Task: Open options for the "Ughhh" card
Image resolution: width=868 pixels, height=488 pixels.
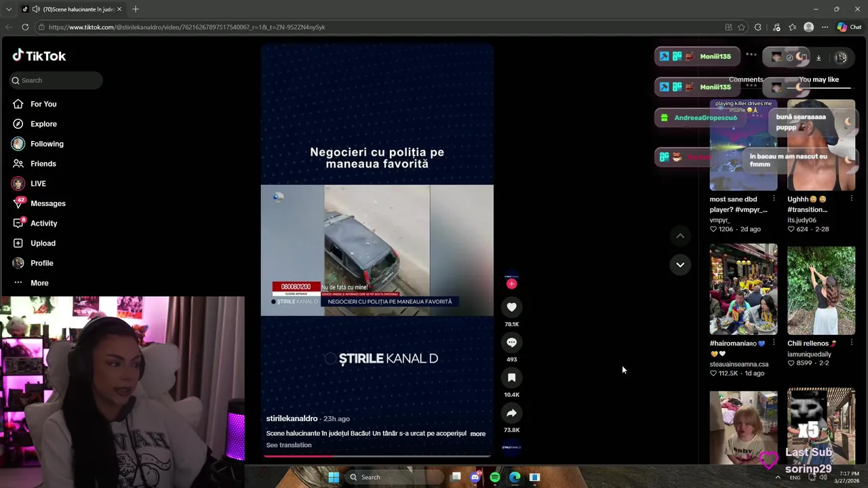Action: point(852,199)
